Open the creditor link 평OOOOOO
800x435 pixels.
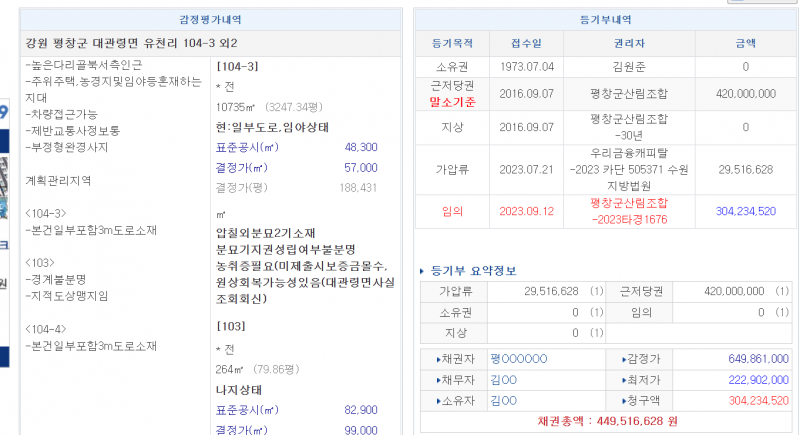click(519, 359)
